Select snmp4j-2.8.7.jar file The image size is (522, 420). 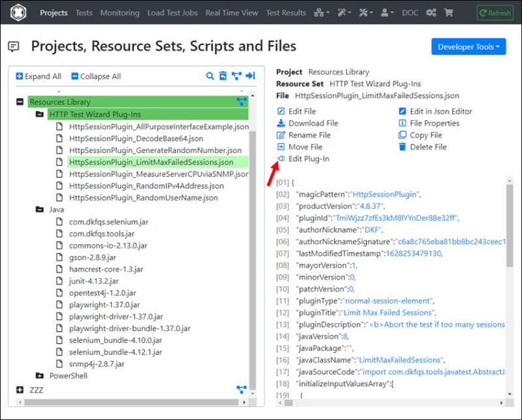97,364
